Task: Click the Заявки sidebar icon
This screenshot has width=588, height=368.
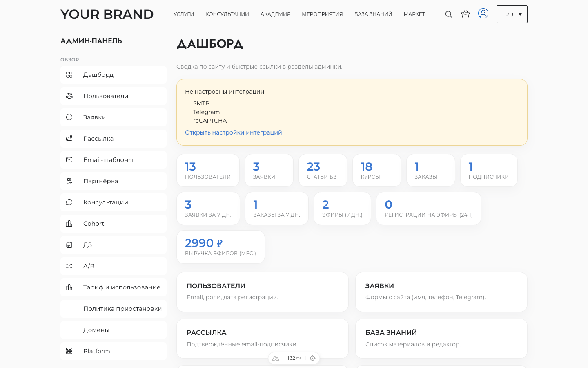Action: pyautogui.click(x=69, y=117)
